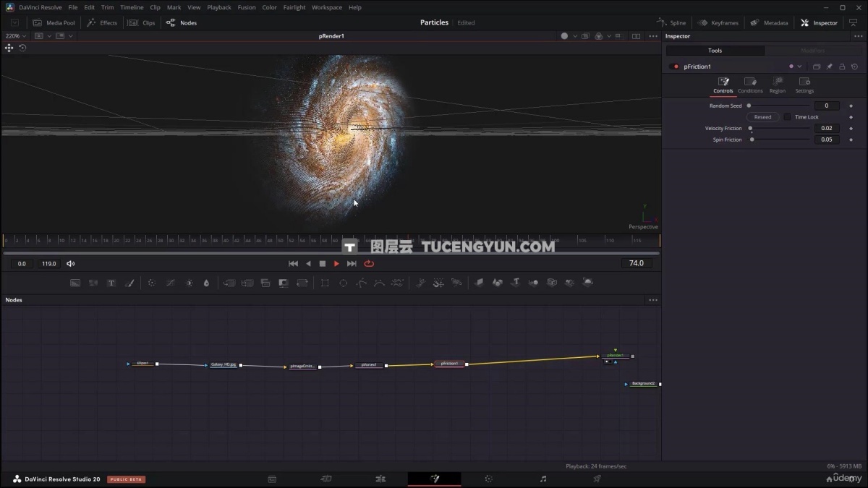868x488 pixels.
Task: Click the Random Seed slider
Action: [779, 106]
